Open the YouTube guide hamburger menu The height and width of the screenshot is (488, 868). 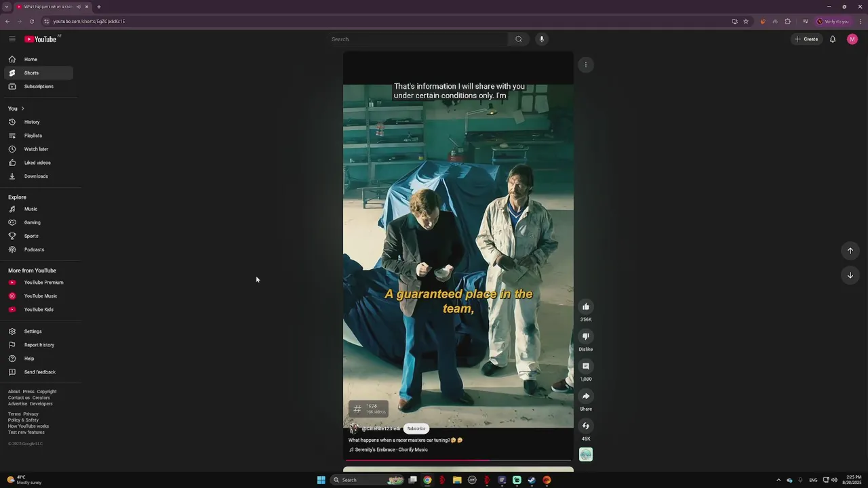pyautogui.click(x=12, y=39)
